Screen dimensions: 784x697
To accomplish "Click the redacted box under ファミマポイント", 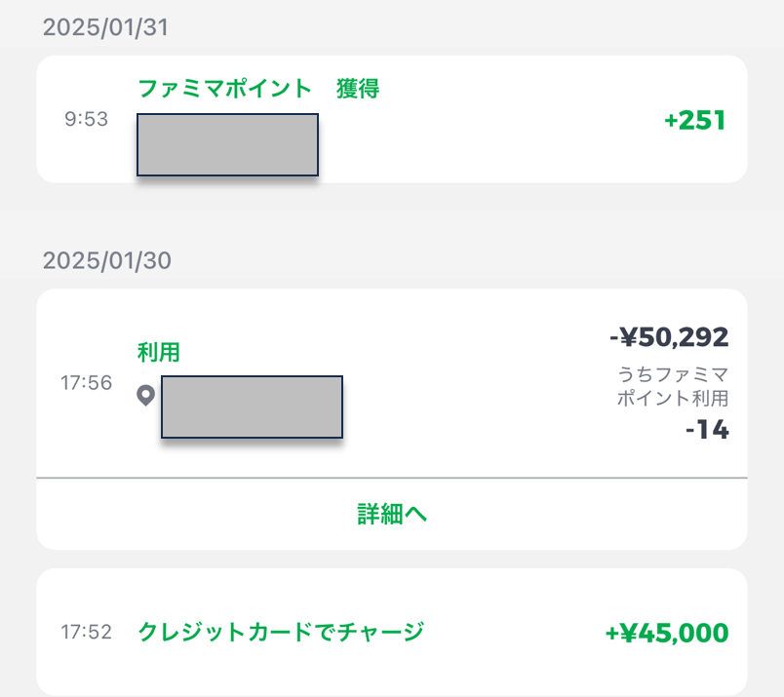I will point(227,144).
